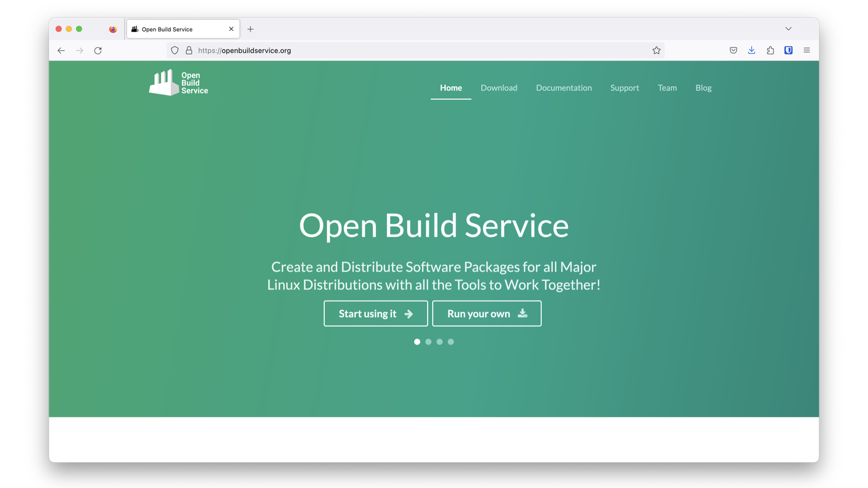
Task: Open the Firefox downloads panel
Action: (751, 51)
